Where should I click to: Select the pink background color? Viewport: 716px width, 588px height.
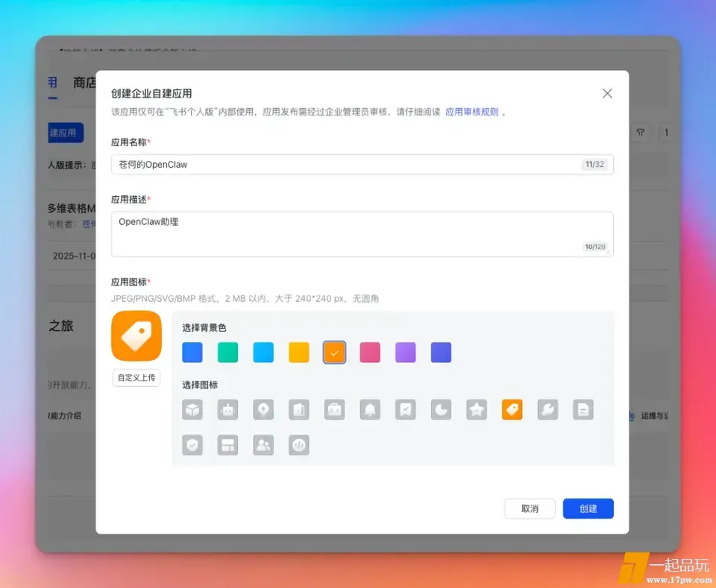(x=370, y=353)
